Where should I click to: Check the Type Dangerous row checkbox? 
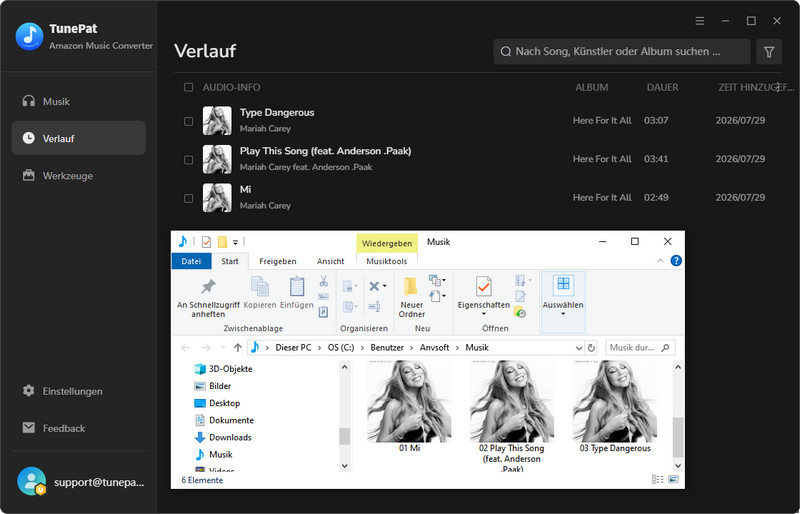pos(188,121)
